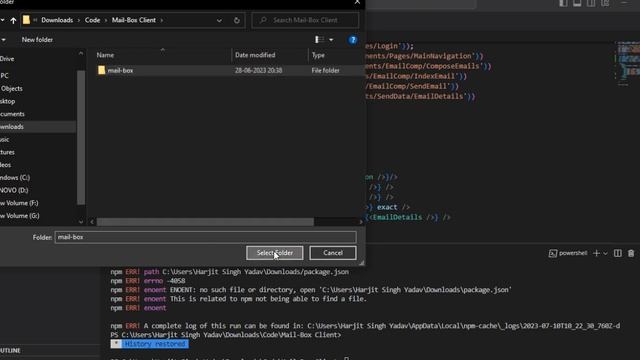Cancel the folder selection dialog
The height and width of the screenshot is (360, 640).
333,253
